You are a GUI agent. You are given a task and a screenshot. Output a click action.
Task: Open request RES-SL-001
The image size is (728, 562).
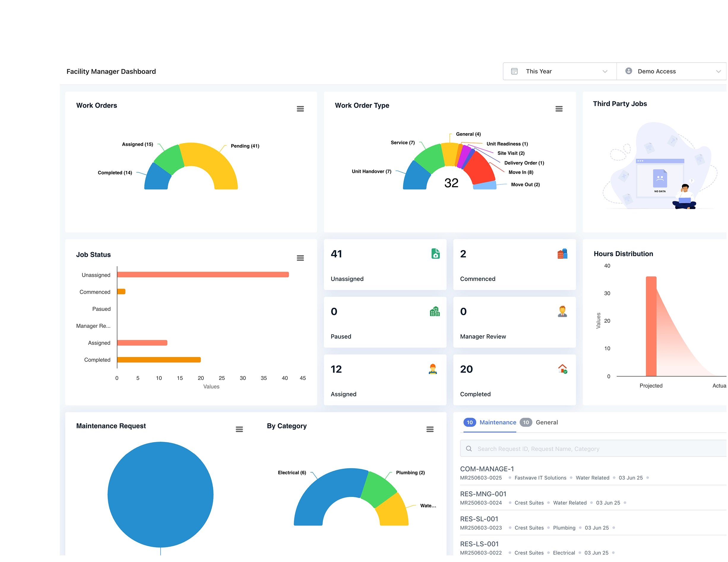click(x=478, y=519)
